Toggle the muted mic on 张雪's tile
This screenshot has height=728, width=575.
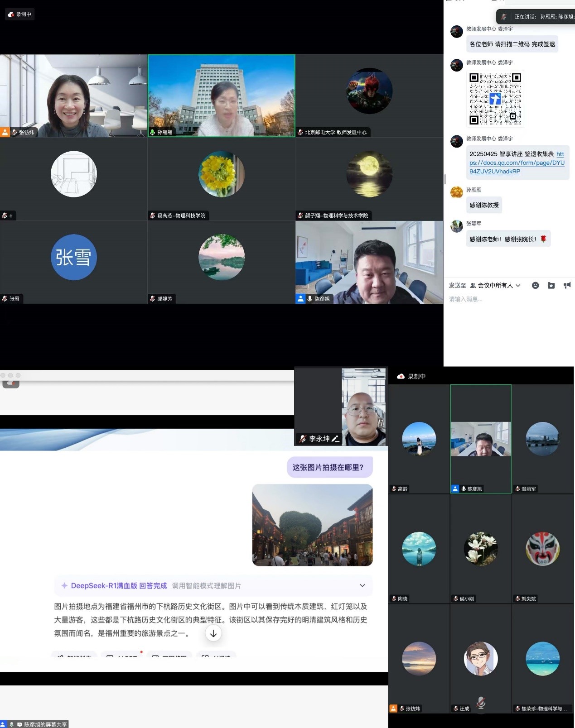click(x=5, y=299)
